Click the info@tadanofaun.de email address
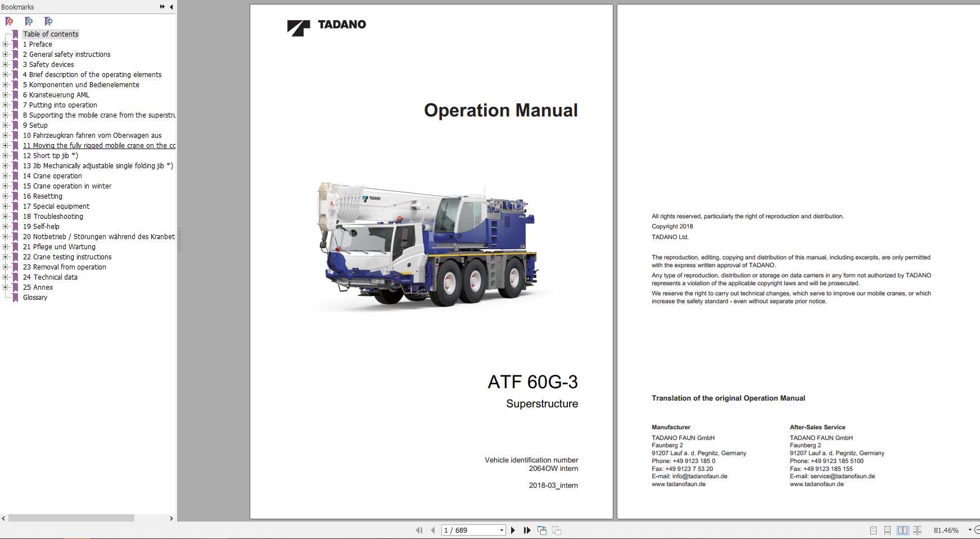This screenshot has height=539, width=980. pos(699,476)
